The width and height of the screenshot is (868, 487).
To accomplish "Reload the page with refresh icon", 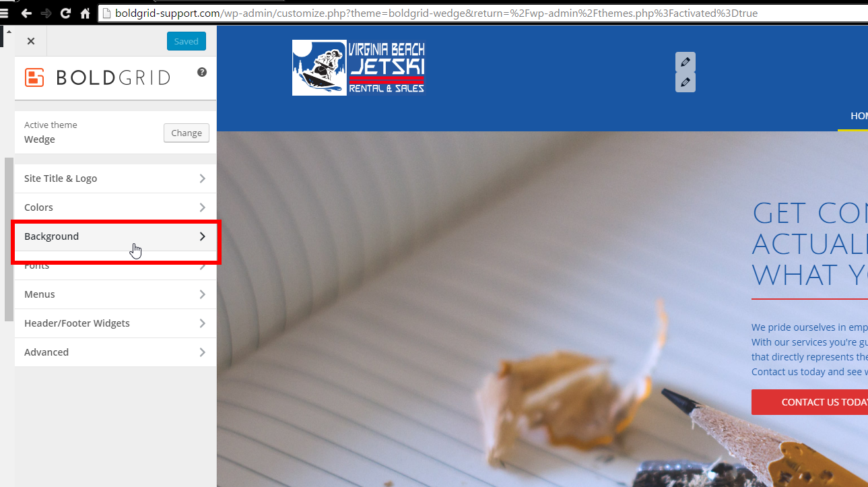I will (x=65, y=13).
